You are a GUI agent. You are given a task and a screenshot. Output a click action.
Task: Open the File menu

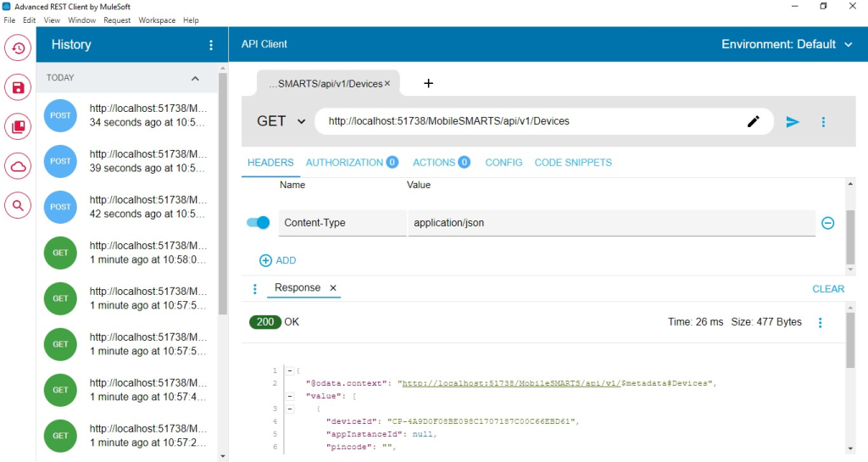tap(9, 19)
